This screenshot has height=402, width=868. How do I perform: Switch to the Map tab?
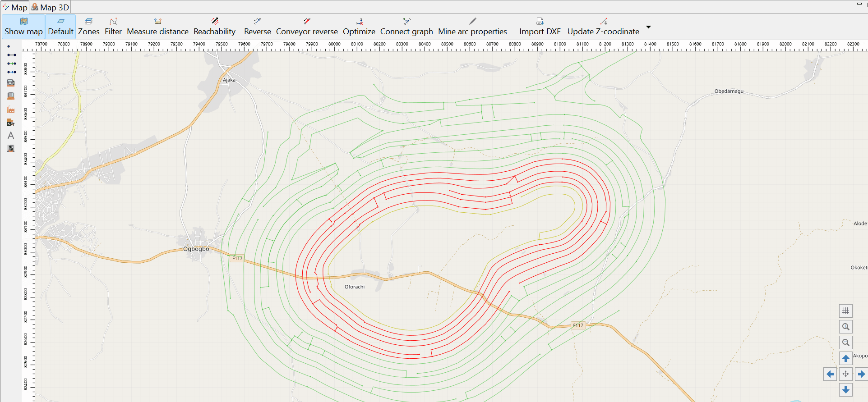tap(15, 7)
